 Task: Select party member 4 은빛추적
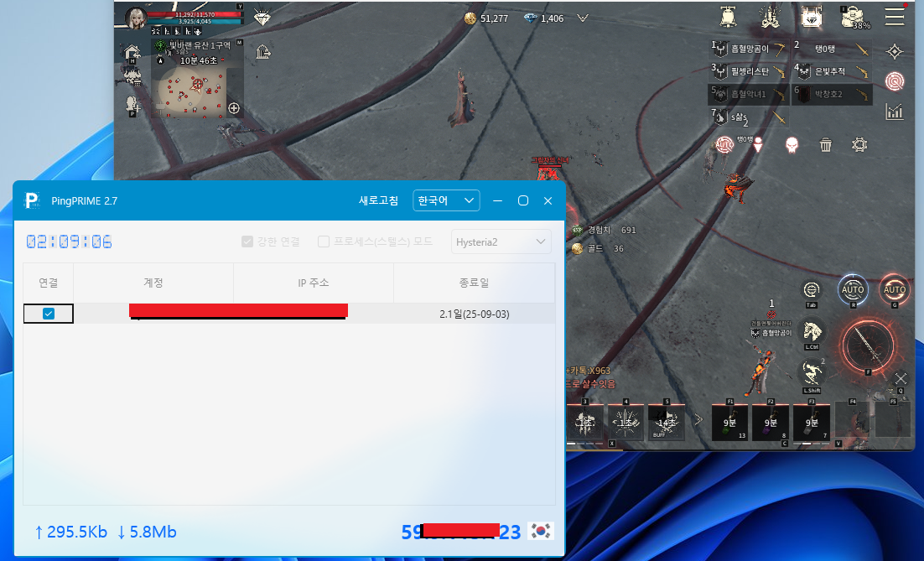pos(832,72)
